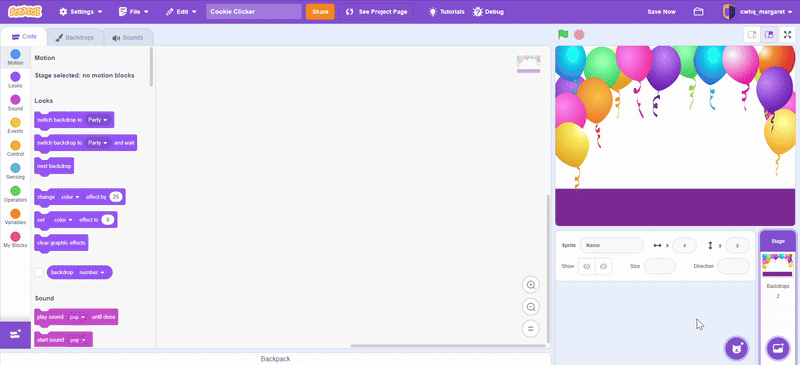800x365 pixels.
Task: Click See Project Page button
Action: click(x=377, y=11)
